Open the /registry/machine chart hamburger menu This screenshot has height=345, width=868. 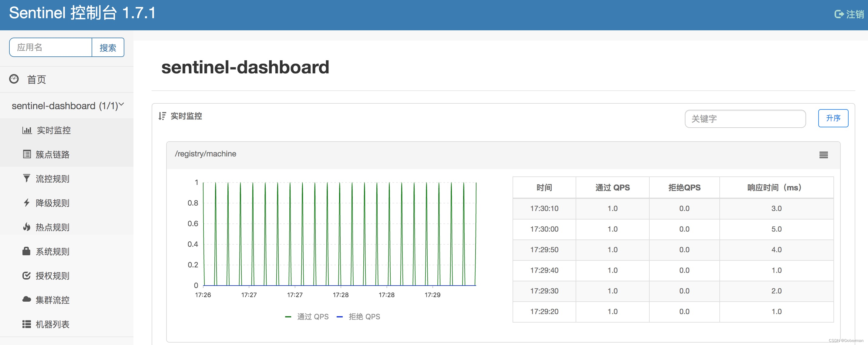click(823, 155)
